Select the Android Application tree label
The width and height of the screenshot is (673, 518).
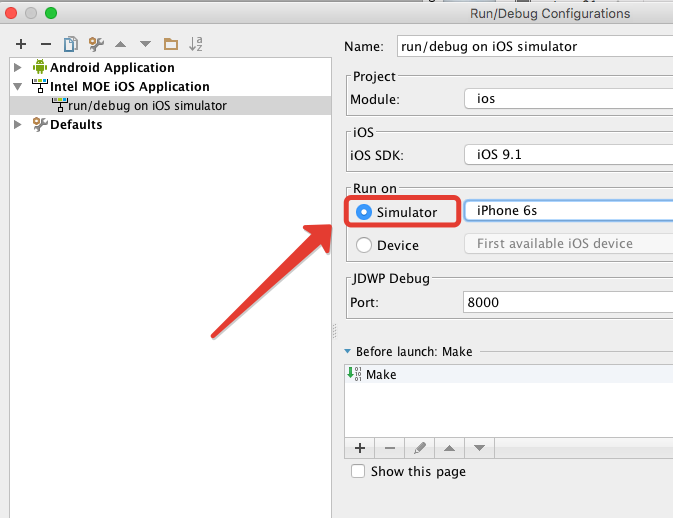click(x=112, y=67)
